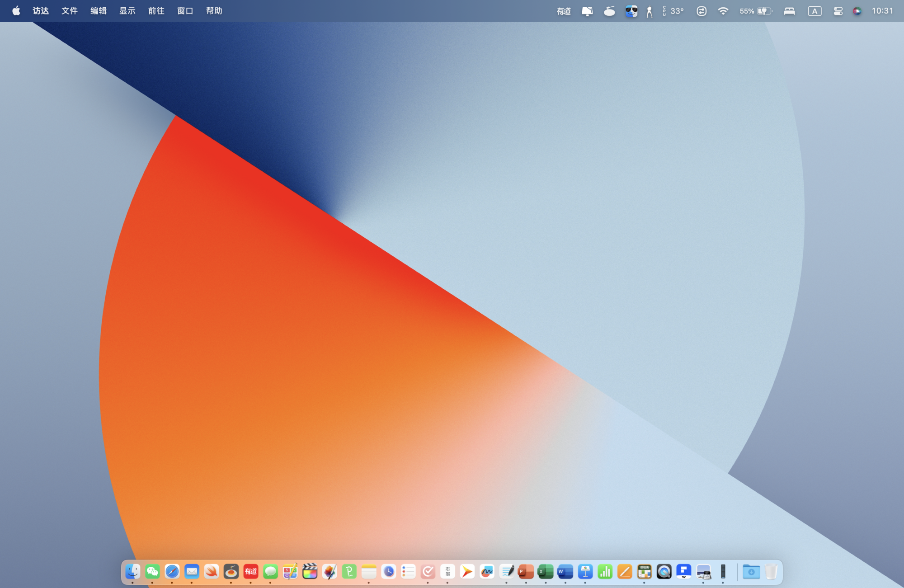Open the yellow-red arrow app in Dock
This screenshot has height=588, width=904.
click(x=467, y=572)
